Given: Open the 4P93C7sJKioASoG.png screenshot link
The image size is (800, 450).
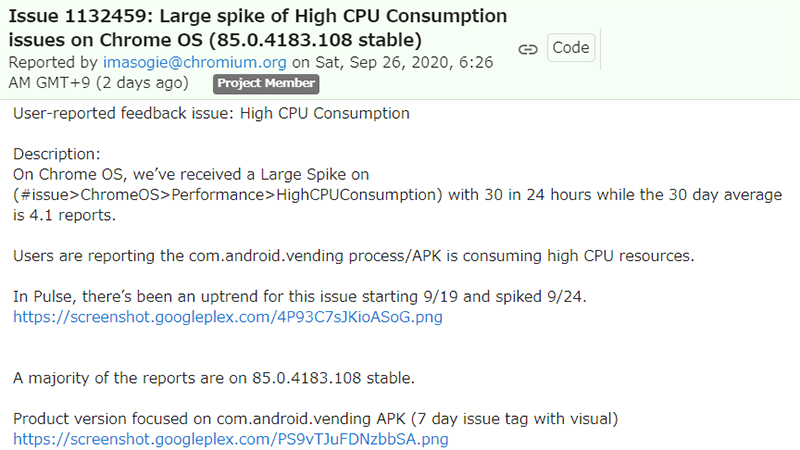Looking at the screenshot, I should [x=227, y=317].
